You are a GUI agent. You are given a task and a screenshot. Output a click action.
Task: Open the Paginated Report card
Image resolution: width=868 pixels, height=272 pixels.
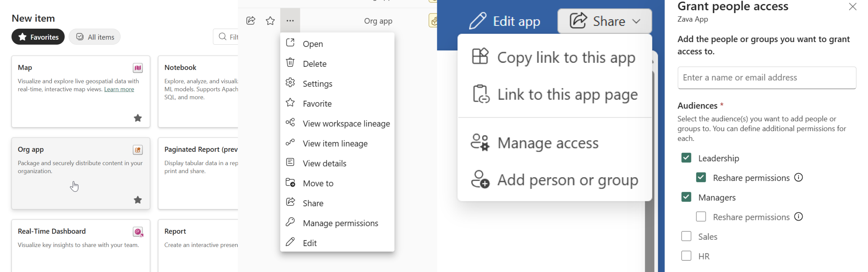198,173
